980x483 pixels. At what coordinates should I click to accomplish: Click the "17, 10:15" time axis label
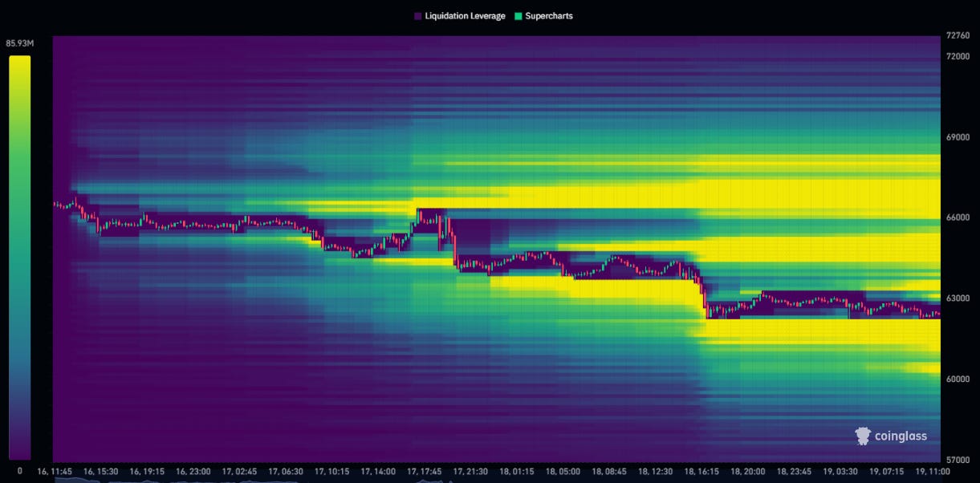(x=331, y=472)
